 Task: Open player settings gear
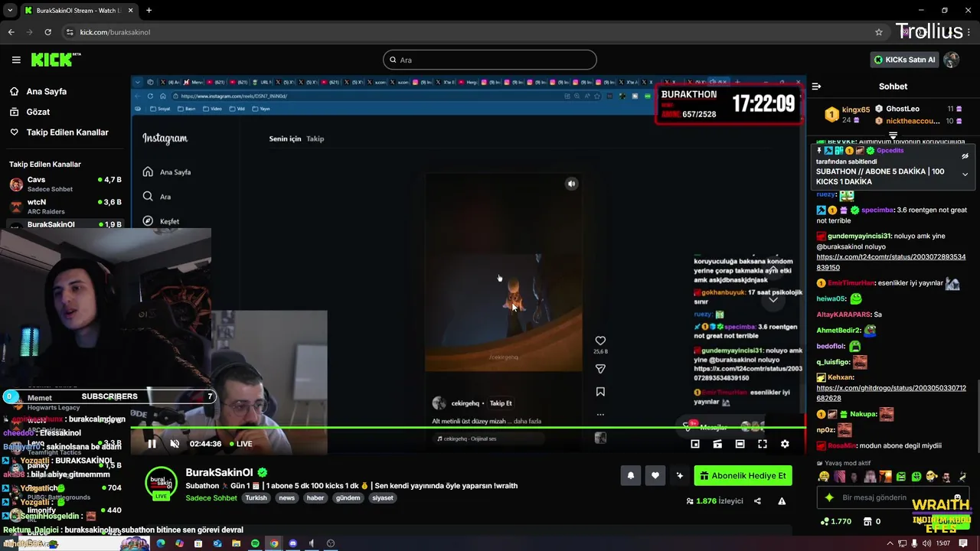(x=785, y=444)
